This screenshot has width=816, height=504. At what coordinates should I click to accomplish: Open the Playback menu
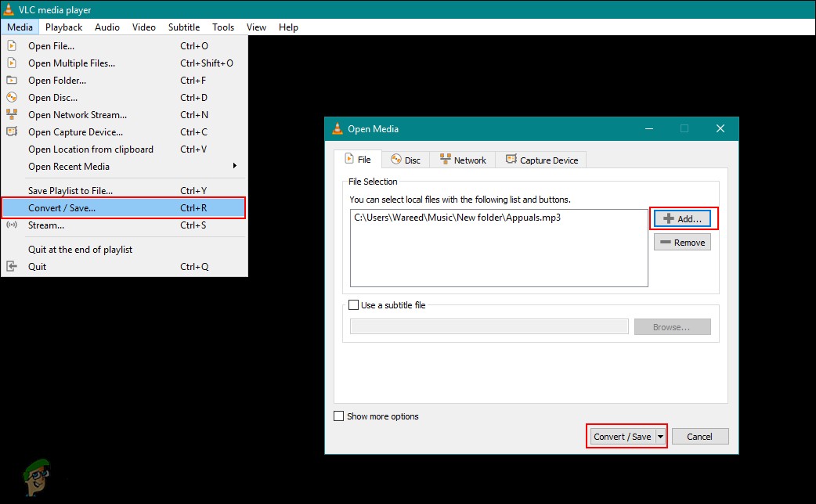coord(63,27)
